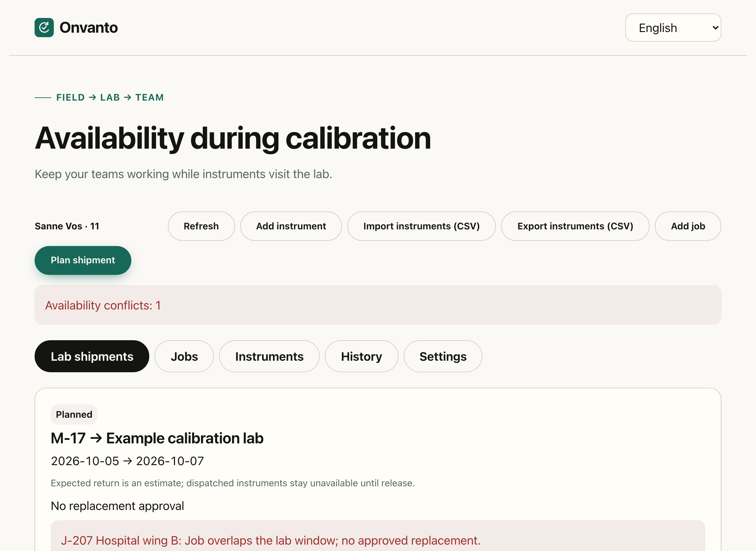The width and height of the screenshot is (756, 551).
Task: Go to the History tab
Action: tap(361, 356)
